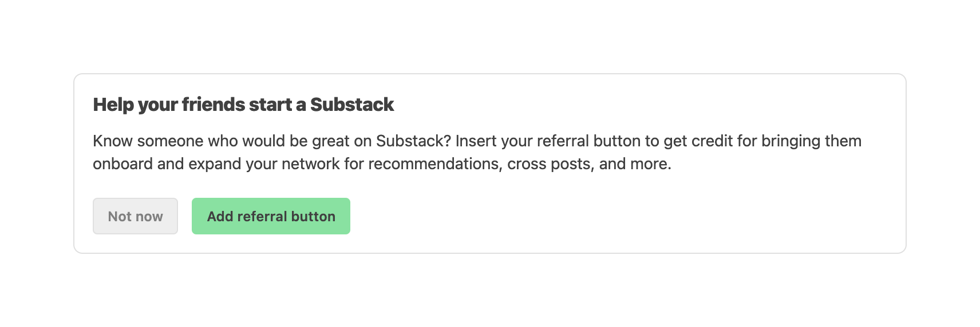
Task: Click the "Help your friends start a Substack" heading
Action: point(243,105)
